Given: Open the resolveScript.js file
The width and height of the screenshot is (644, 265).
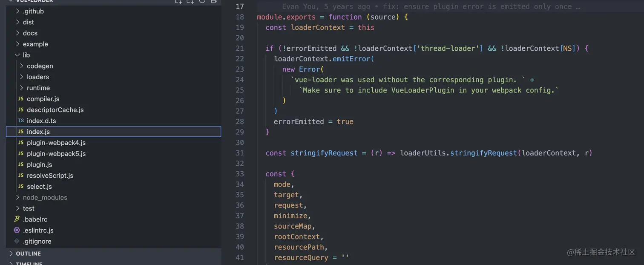Looking at the screenshot, I should pyautogui.click(x=50, y=176).
